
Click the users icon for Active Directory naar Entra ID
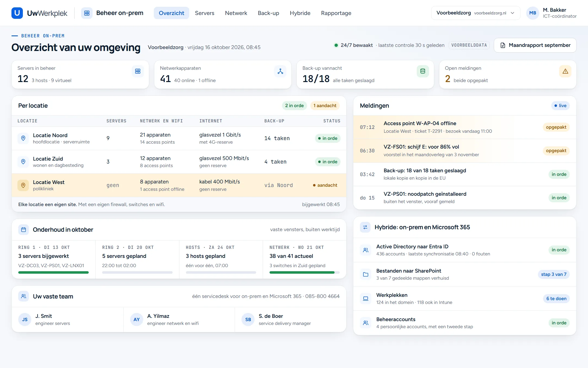(366, 250)
